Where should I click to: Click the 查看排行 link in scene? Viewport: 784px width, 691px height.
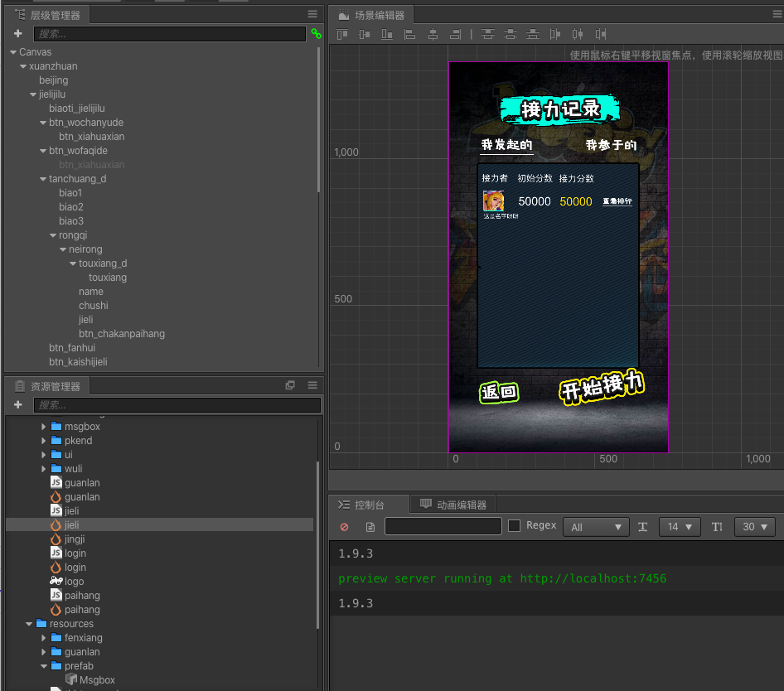pyautogui.click(x=617, y=201)
